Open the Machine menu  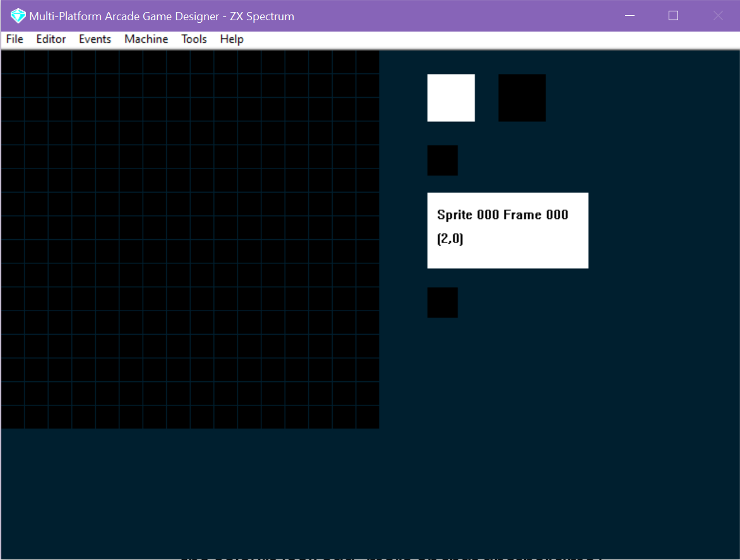click(x=146, y=39)
